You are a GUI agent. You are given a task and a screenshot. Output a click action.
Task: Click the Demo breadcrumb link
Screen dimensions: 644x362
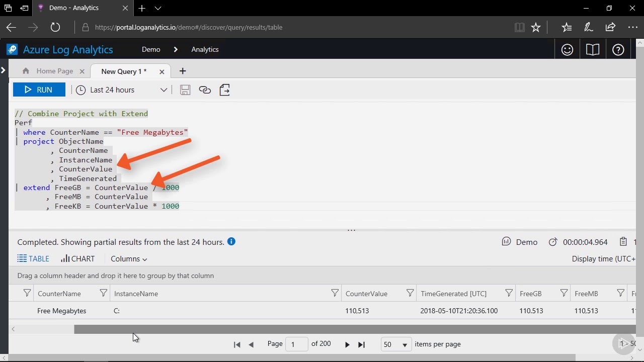[151, 49]
